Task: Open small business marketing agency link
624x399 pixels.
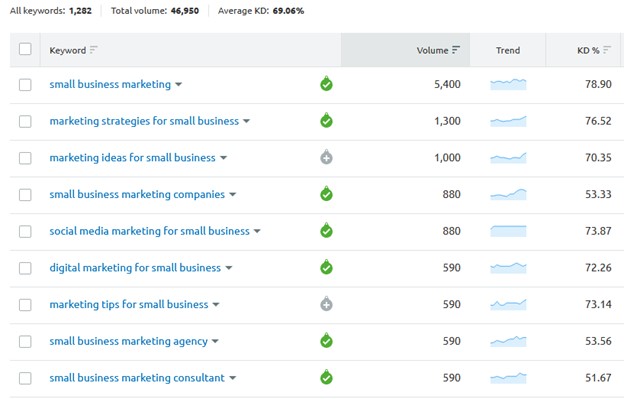Action: click(128, 341)
